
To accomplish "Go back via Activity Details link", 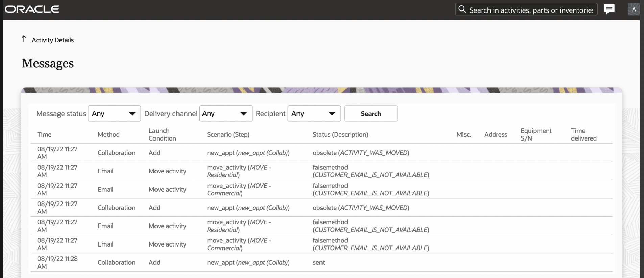I will (x=53, y=40).
